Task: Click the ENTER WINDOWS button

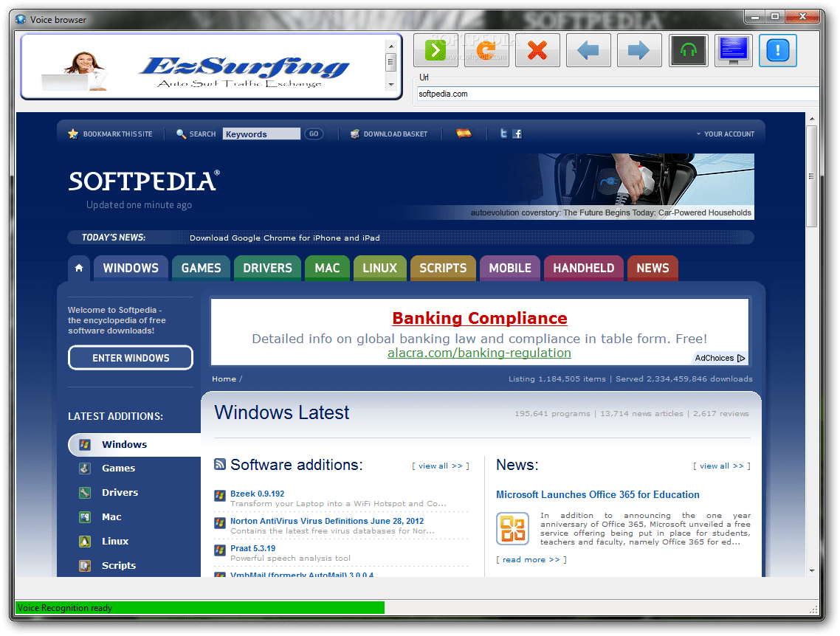Action: click(131, 358)
